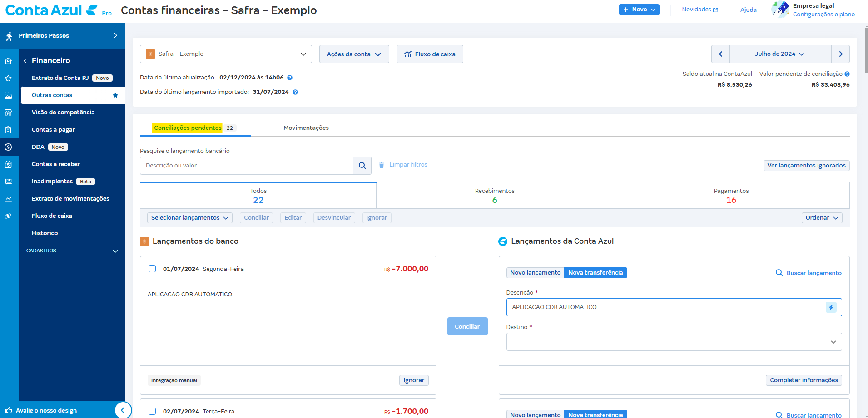The height and width of the screenshot is (418, 868).
Task: Switch to Conciliações pendentes tab
Action: click(195, 128)
